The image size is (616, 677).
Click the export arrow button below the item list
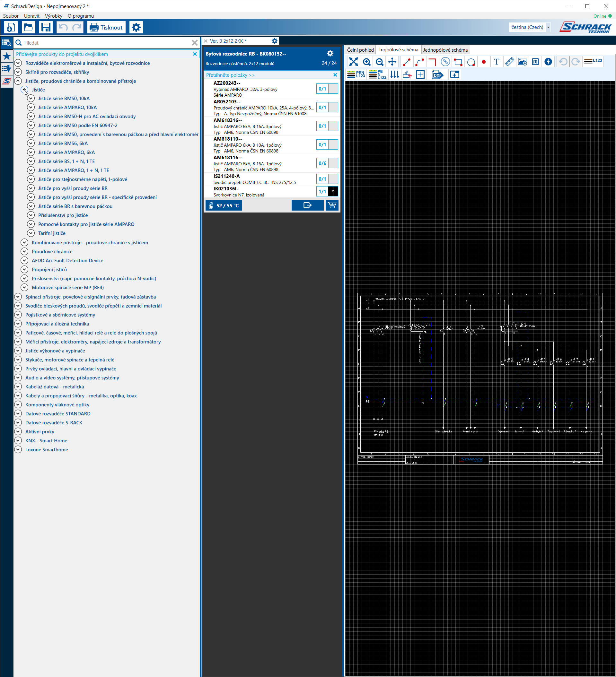[x=307, y=205]
